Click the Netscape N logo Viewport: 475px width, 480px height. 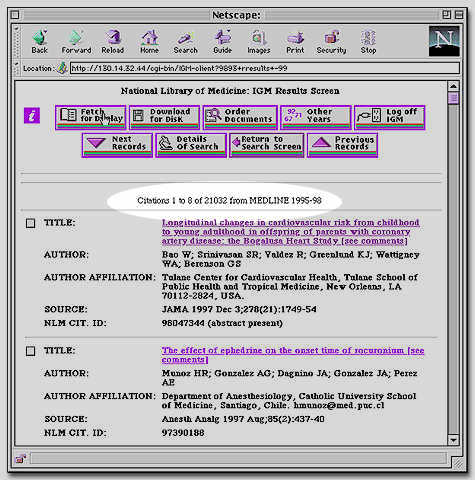[x=444, y=41]
